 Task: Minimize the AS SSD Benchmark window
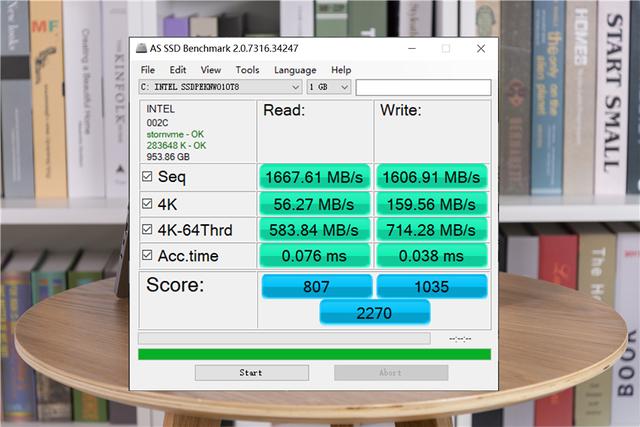pyautogui.click(x=415, y=48)
